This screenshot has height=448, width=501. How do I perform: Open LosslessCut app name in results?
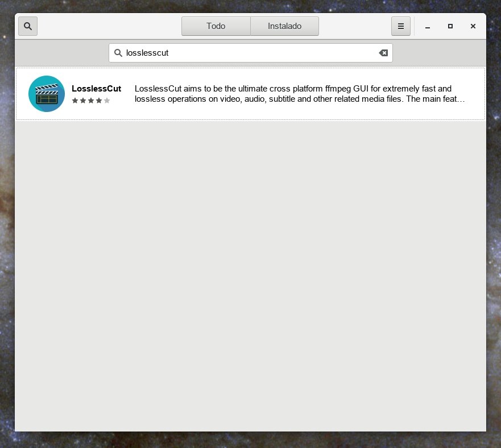click(x=97, y=89)
